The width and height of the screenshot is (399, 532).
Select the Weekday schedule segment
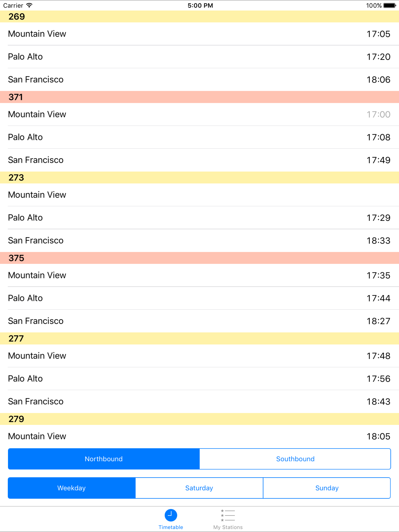click(72, 488)
